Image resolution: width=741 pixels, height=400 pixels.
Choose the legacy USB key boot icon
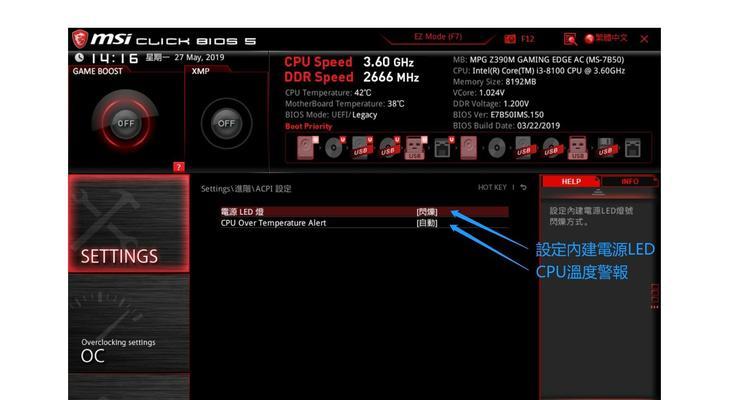point(577,148)
